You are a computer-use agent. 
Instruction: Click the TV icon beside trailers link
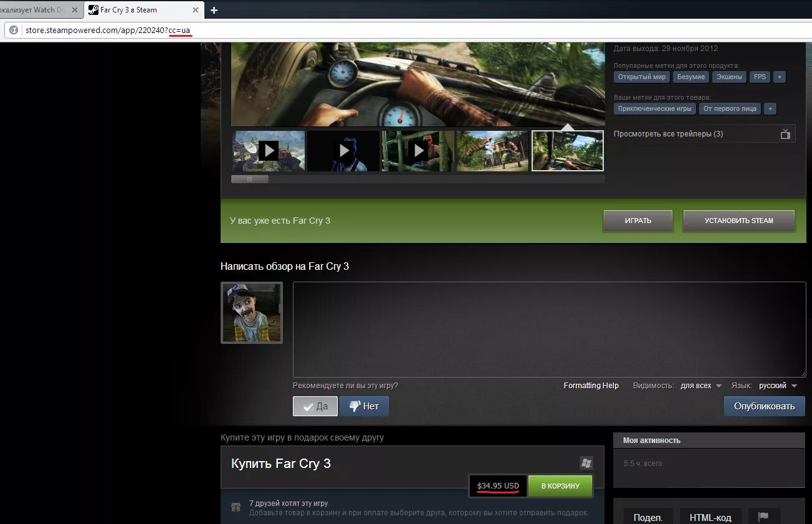(785, 134)
